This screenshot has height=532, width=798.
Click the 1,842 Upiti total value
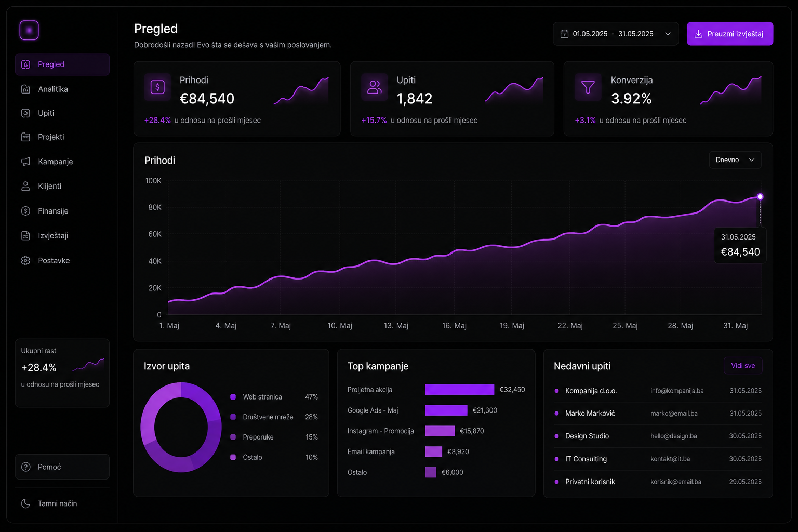[x=415, y=99]
